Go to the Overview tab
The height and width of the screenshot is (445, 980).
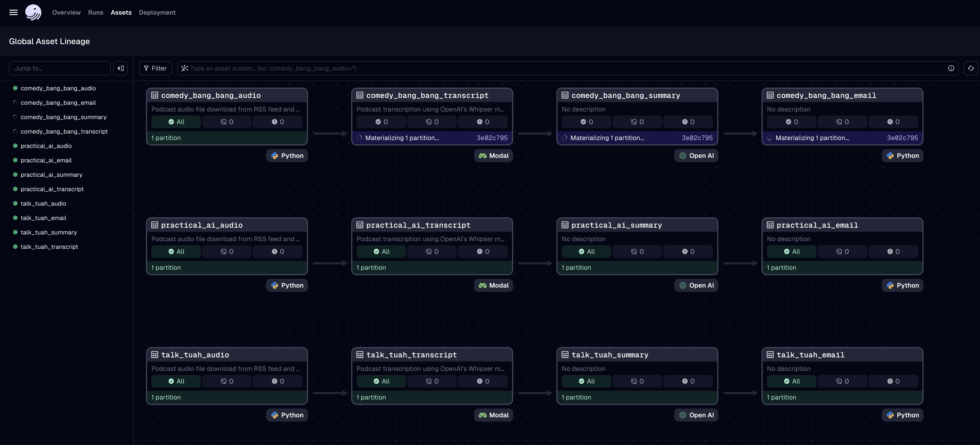click(x=66, y=13)
